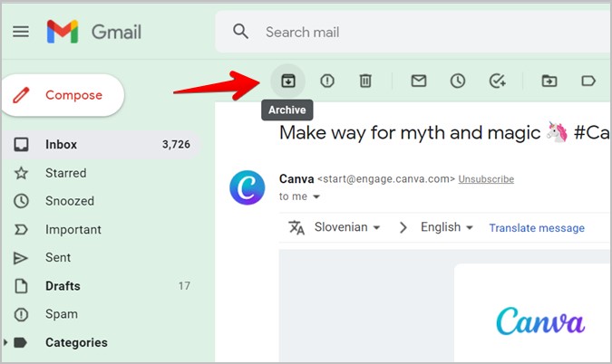Click the Unsubscribe link
Viewport: 612px width, 364px height.
pos(486,179)
